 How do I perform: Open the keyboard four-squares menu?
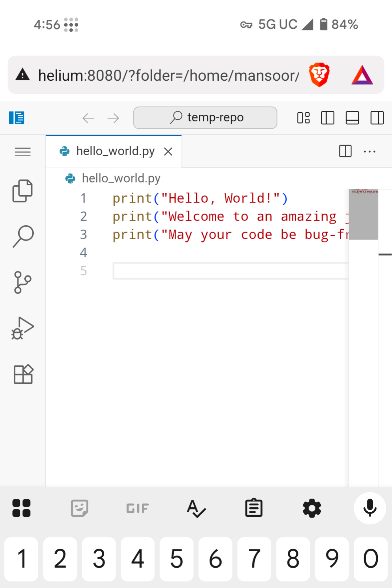[21, 508]
